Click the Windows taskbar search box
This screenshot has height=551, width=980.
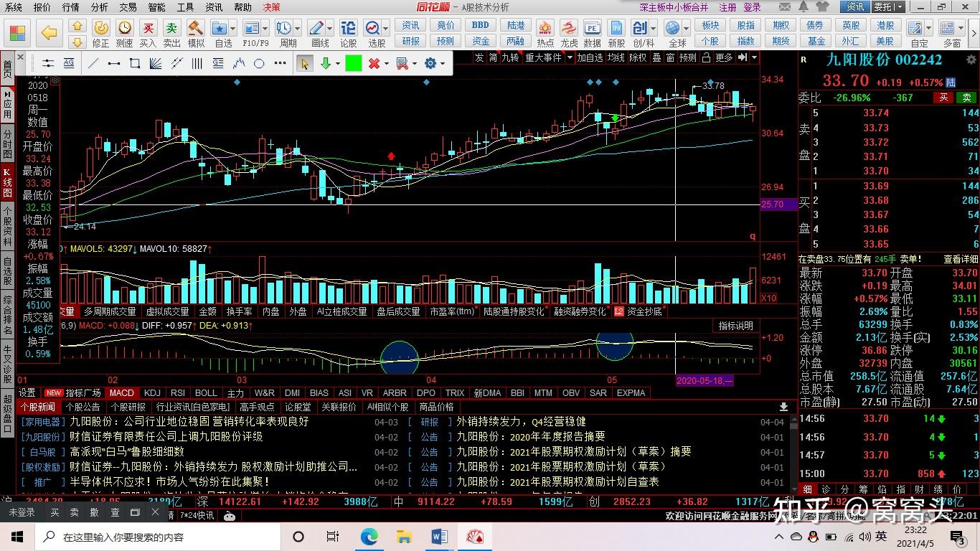click(156, 537)
